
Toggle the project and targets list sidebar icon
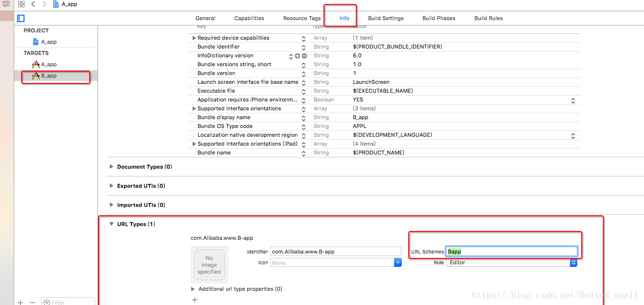click(21, 18)
